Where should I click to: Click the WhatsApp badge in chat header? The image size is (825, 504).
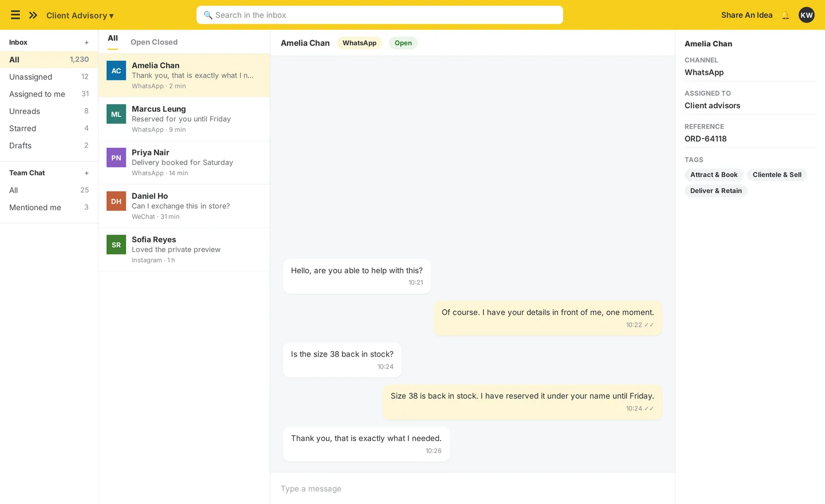[359, 43]
